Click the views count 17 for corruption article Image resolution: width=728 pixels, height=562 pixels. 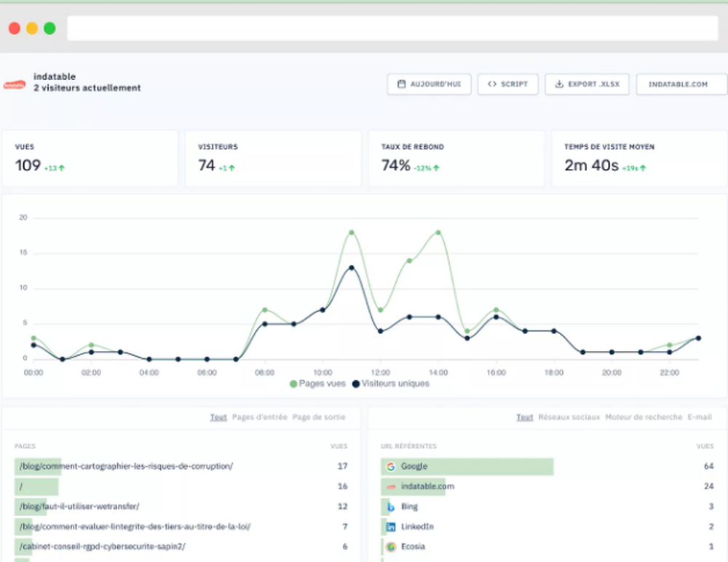pos(343,467)
